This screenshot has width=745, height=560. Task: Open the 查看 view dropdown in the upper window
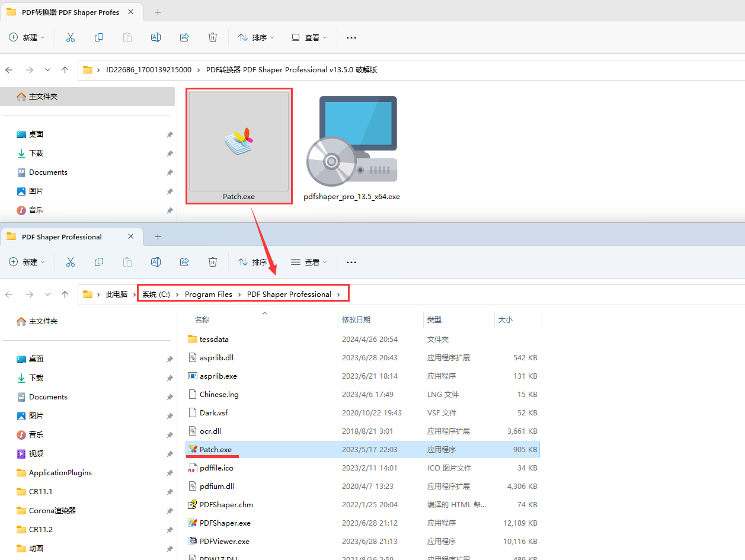pos(309,37)
